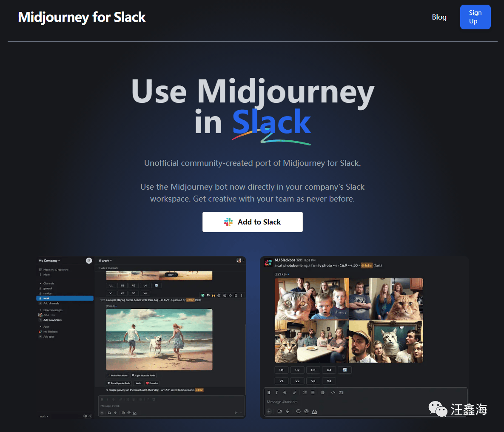Click the raised hands reaction in hover toolbar
This screenshot has height=432, width=504.
(213, 295)
